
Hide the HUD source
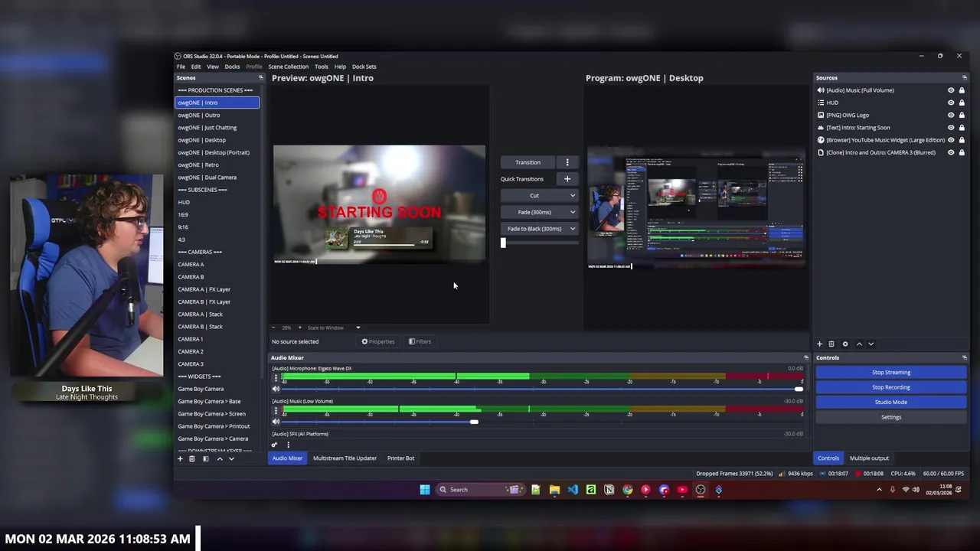951,103
